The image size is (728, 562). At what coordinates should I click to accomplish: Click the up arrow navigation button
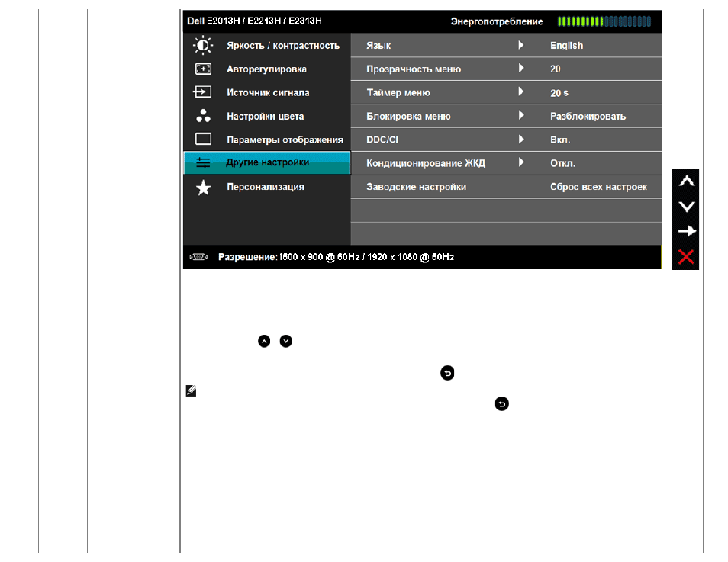(x=686, y=181)
